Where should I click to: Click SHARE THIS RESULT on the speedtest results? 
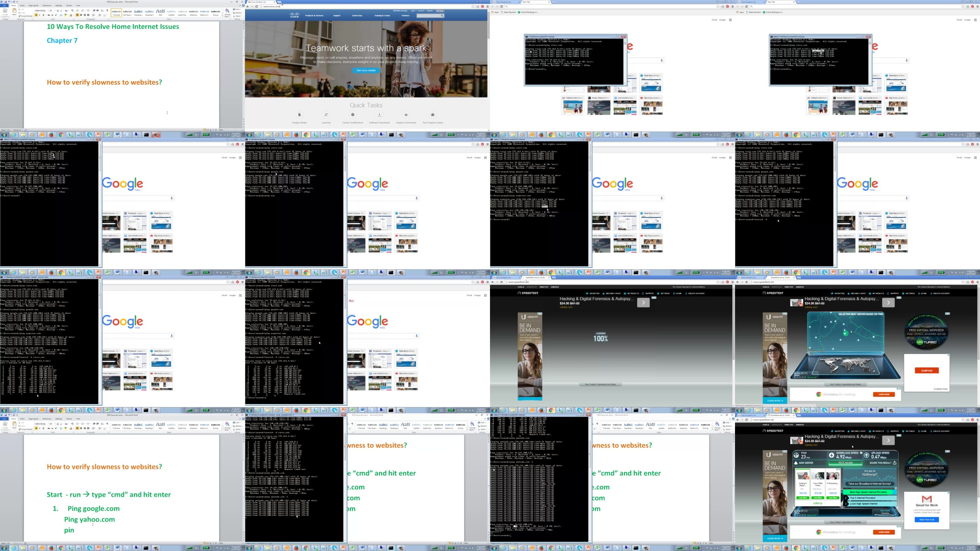point(883,463)
